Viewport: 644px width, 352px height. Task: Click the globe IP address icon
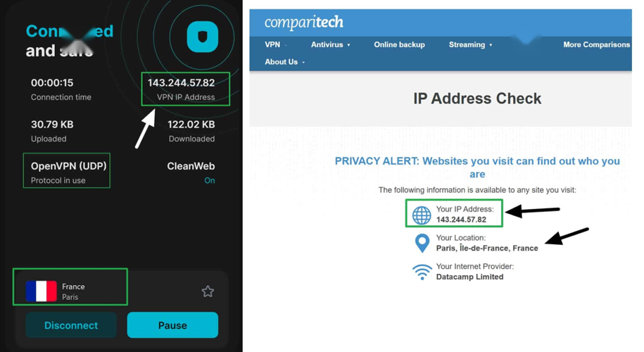422,215
